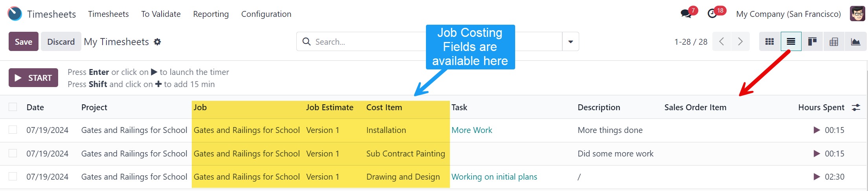This screenshot has height=191, width=868.
Task: Click the Save button
Action: [24, 42]
